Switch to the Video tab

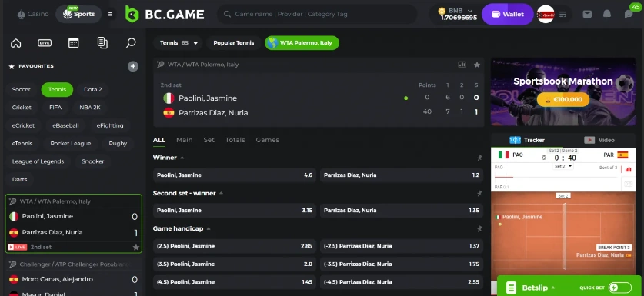click(x=599, y=140)
